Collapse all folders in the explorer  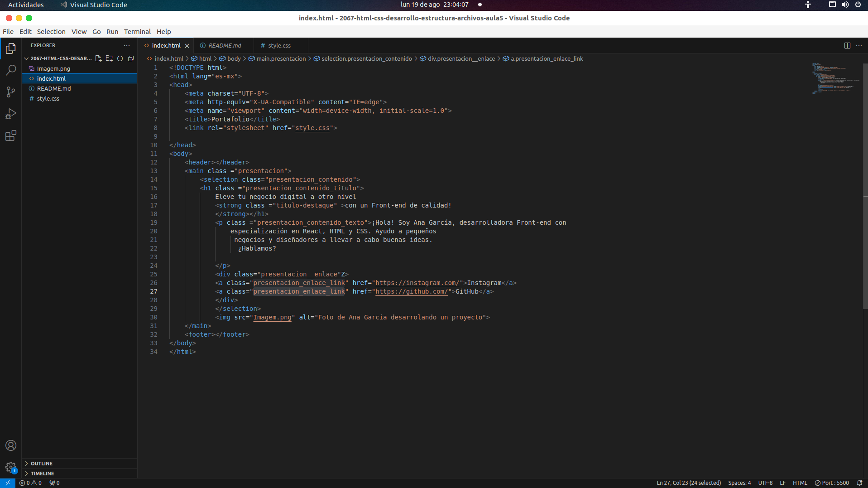coord(131,58)
